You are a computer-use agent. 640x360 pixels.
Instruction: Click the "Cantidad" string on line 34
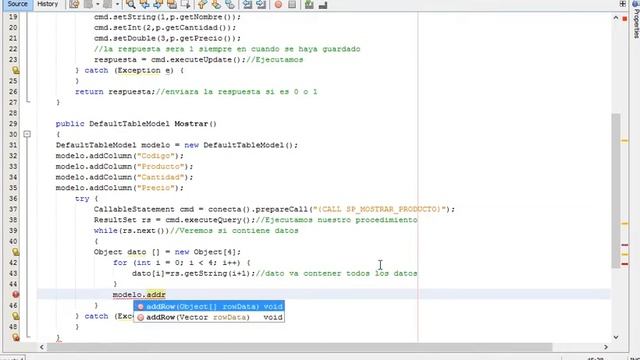click(160, 177)
